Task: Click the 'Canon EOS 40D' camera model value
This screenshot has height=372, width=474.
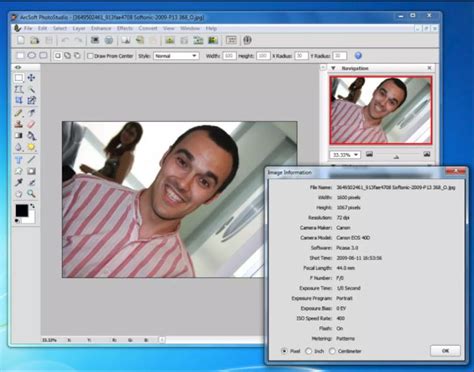Action: [x=353, y=238]
